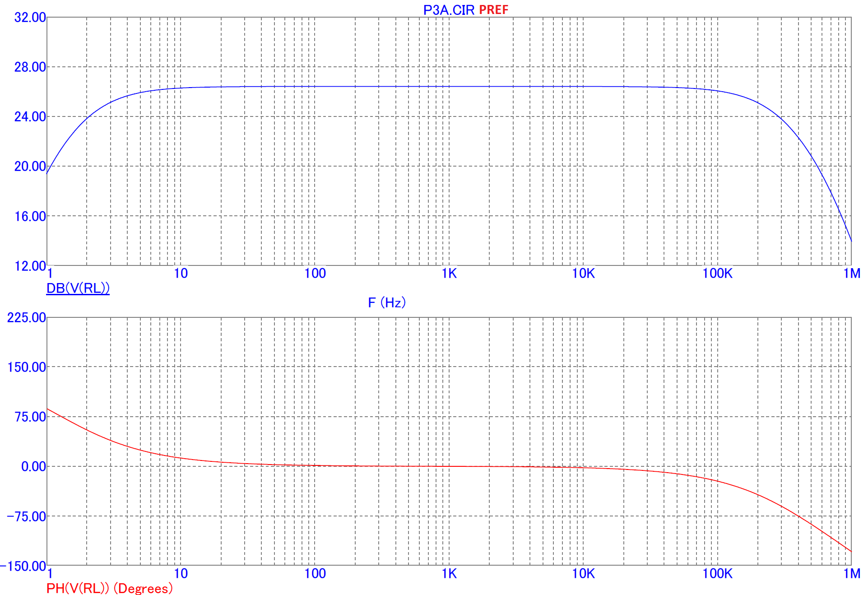The width and height of the screenshot is (868, 595).
Task: Click the 100 label under gain plot
Action: (x=315, y=274)
